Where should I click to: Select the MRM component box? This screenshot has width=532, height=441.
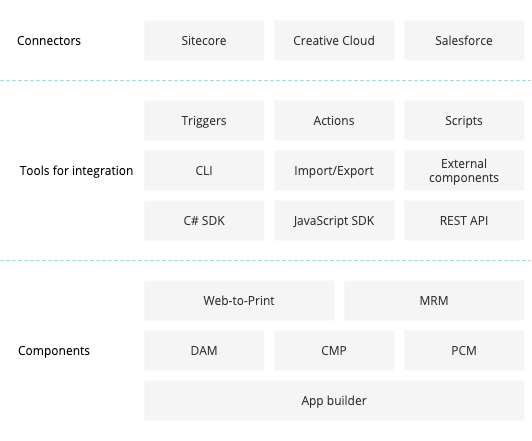(x=434, y=301)
